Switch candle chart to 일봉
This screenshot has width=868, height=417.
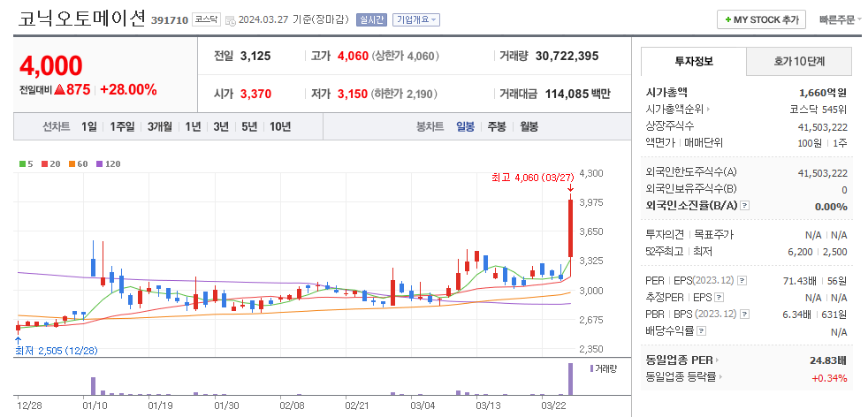point(465,126)
